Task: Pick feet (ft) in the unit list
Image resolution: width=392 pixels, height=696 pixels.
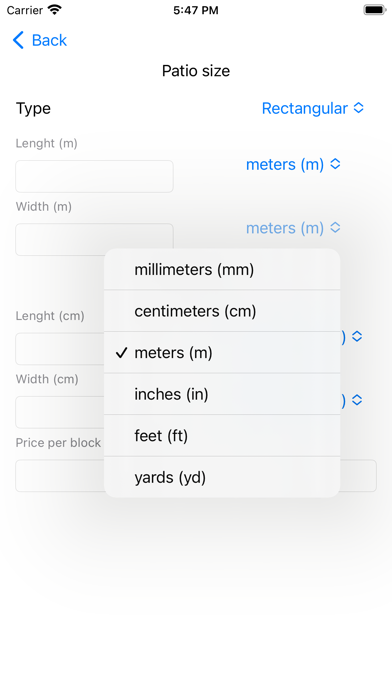Action: pos(222,436)
